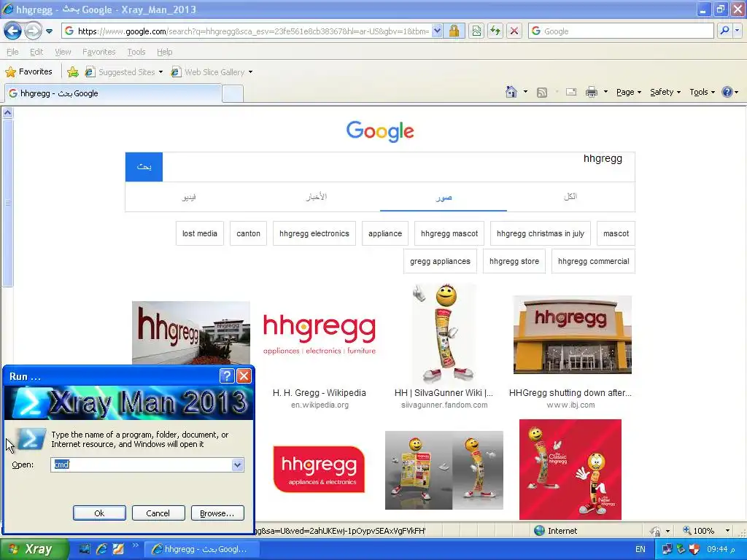Open the File menu
The image size is (747, 560).
point(12,52)
